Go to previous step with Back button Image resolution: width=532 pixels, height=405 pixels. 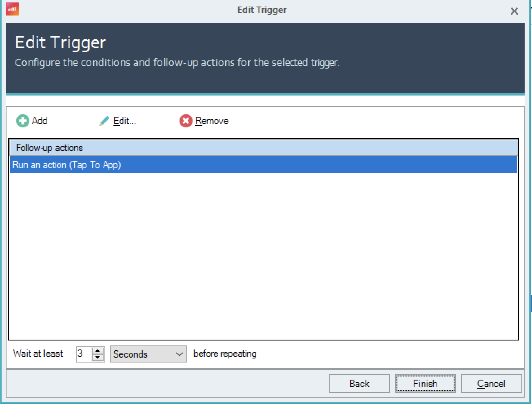click(x=359, y=383)
